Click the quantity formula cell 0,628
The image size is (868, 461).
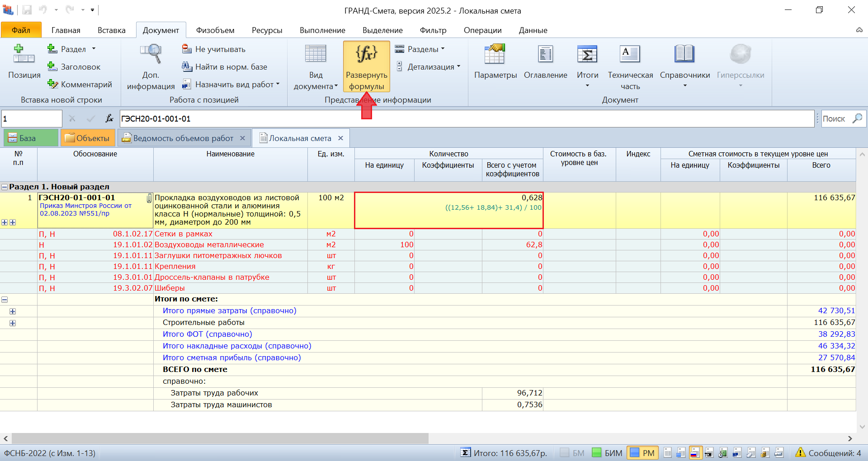(x=448, y=210)
